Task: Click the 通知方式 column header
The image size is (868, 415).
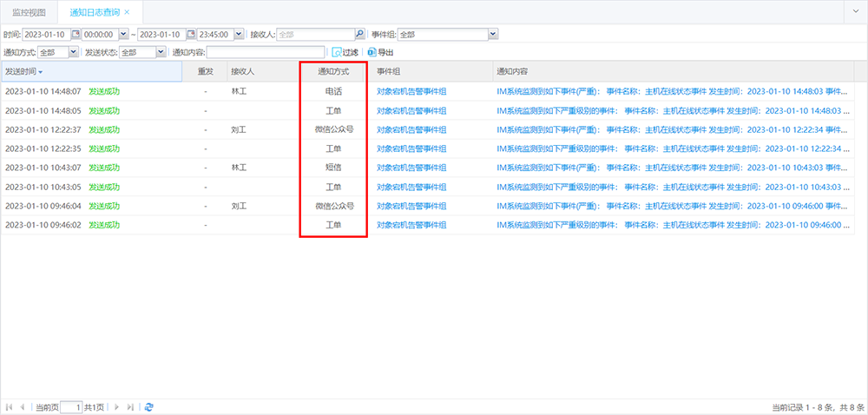Action: (x=333, y=71)
